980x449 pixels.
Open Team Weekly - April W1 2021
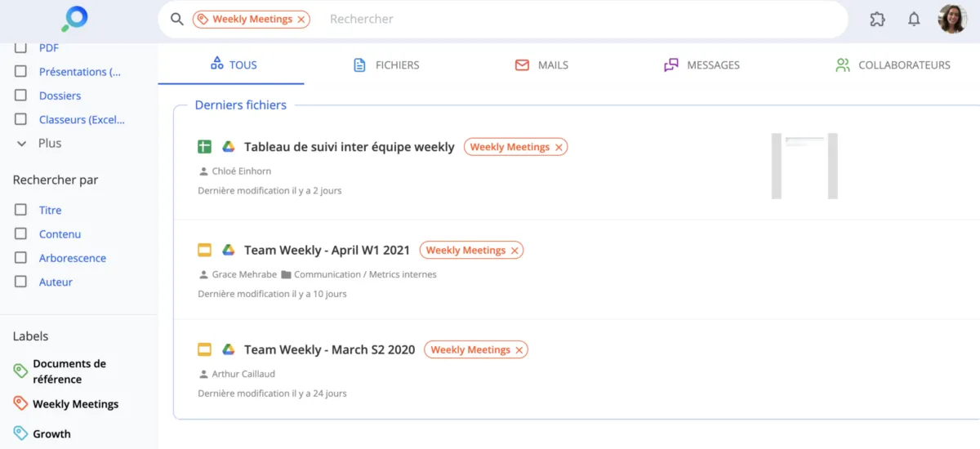pyautogui.click(x=327, y=250)
